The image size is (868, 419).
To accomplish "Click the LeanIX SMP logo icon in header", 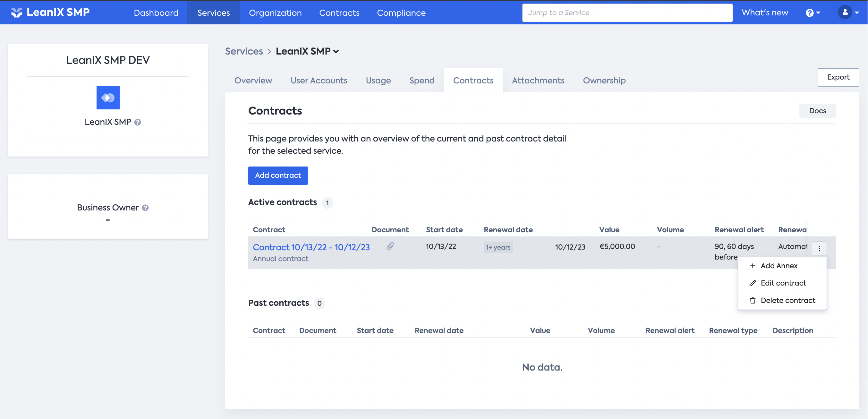I will [16, 13].
